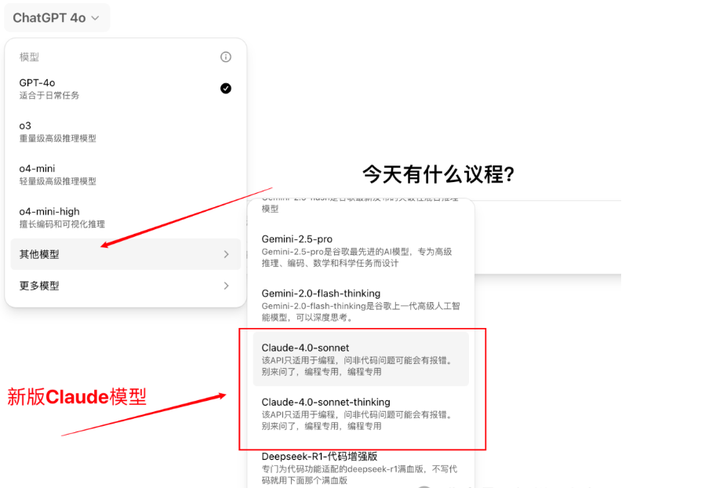The height and width of the screenshot is (488, 720).
Task: Click the 模型 section label
Action: pos(29,57)
